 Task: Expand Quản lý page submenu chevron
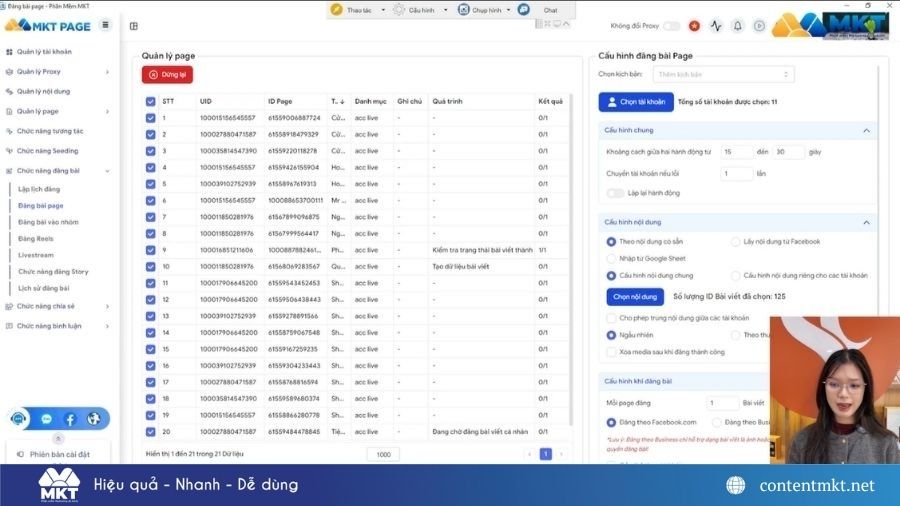tap(107, 111)
